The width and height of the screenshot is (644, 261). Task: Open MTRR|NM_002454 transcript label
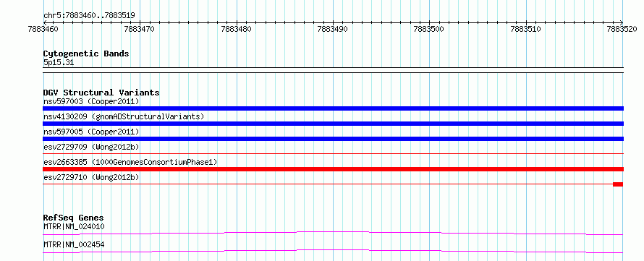(x=74, y=244)
